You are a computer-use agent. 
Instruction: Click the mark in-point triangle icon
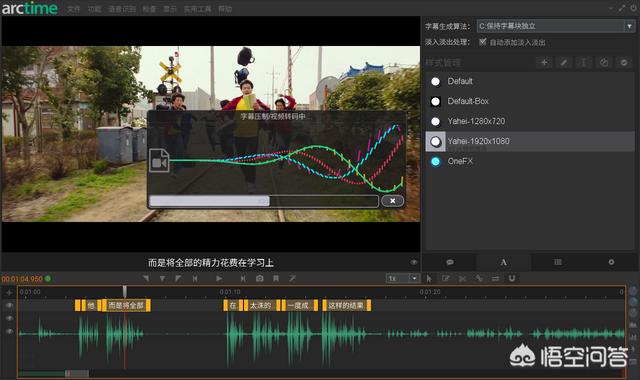point(146,278)
